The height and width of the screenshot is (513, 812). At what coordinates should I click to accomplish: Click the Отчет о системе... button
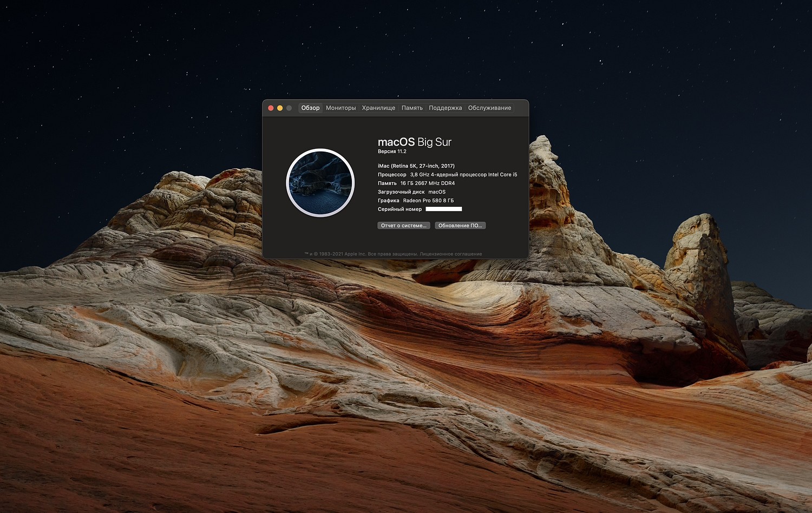tap(404, 226)
